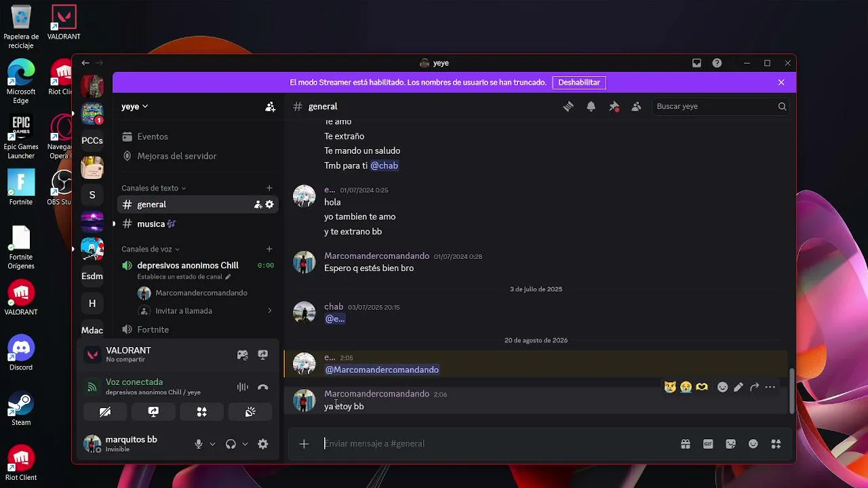Create invite icon on general channel row

tap(258, 204)
